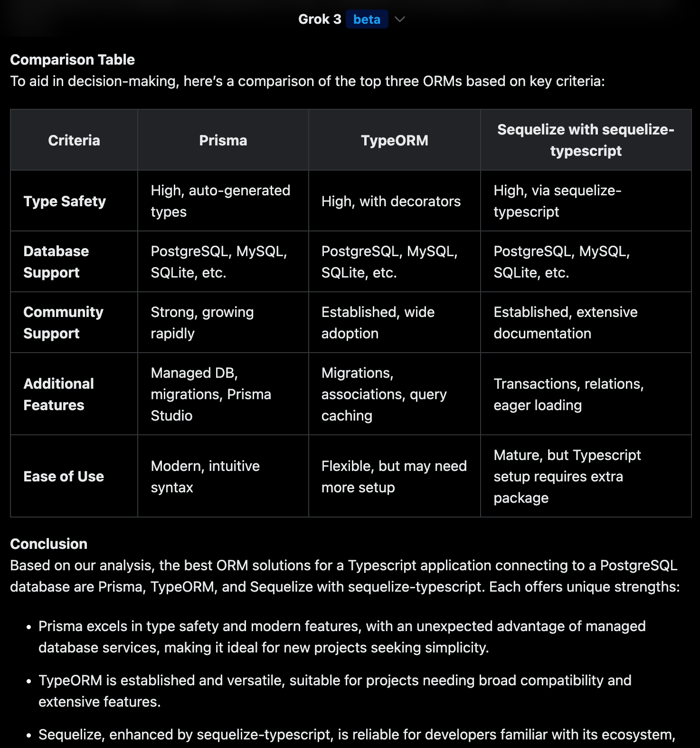Click the Ease of Use row label
Viewport: 700px width, 748px height.
coord(64,476)
